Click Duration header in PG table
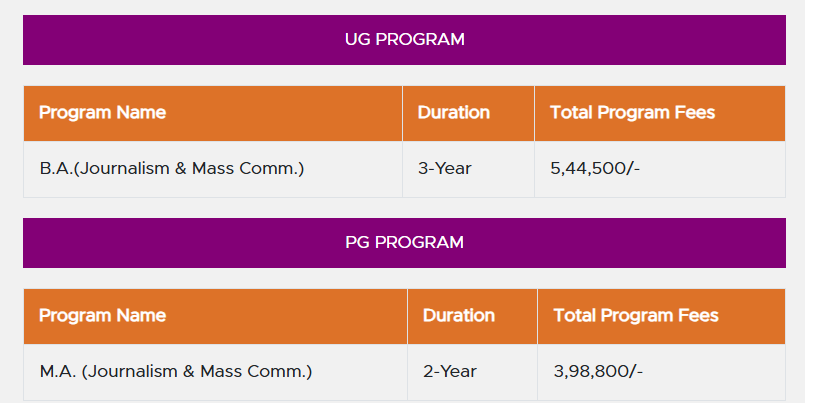The image size is (816, 403). pyautogui.click(x=458, y=315)
